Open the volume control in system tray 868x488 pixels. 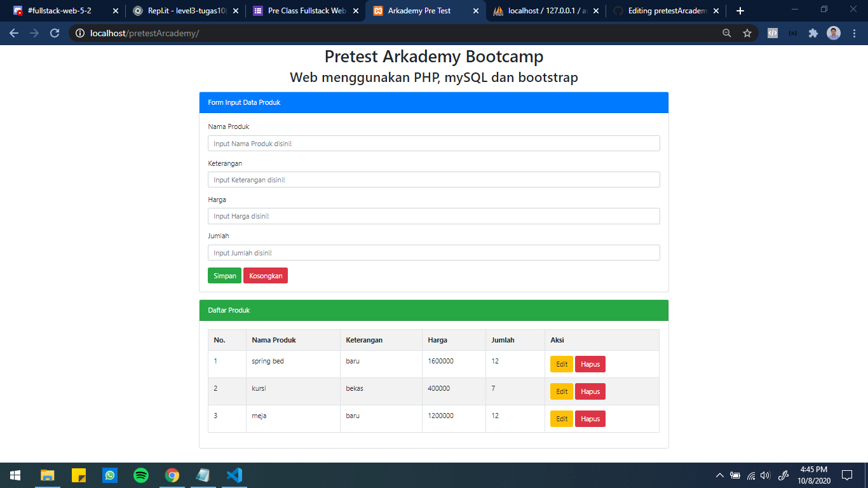[765, 475]
